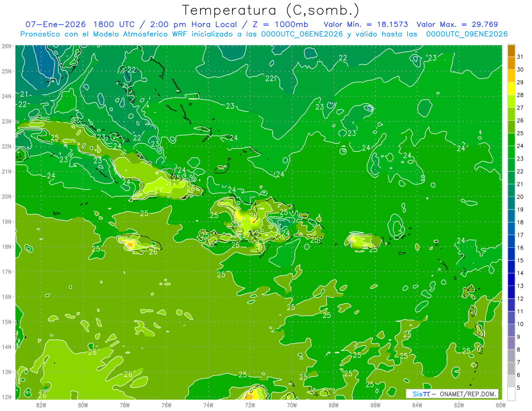Click the date "07-Ene-2026" in header
532x411 pixels.
click(x=55, y=24)
